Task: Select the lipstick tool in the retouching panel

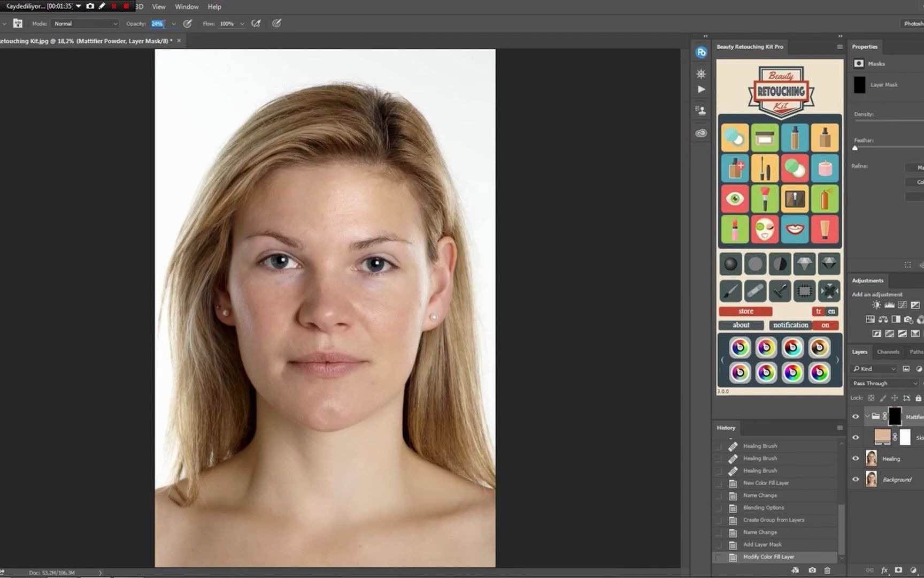Action: click(x=734, y=230)
